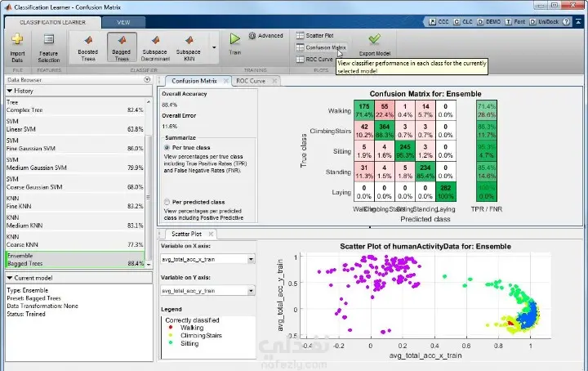
Task: Click Sitting diagonal cell showing 245
Action: (405, 151)
